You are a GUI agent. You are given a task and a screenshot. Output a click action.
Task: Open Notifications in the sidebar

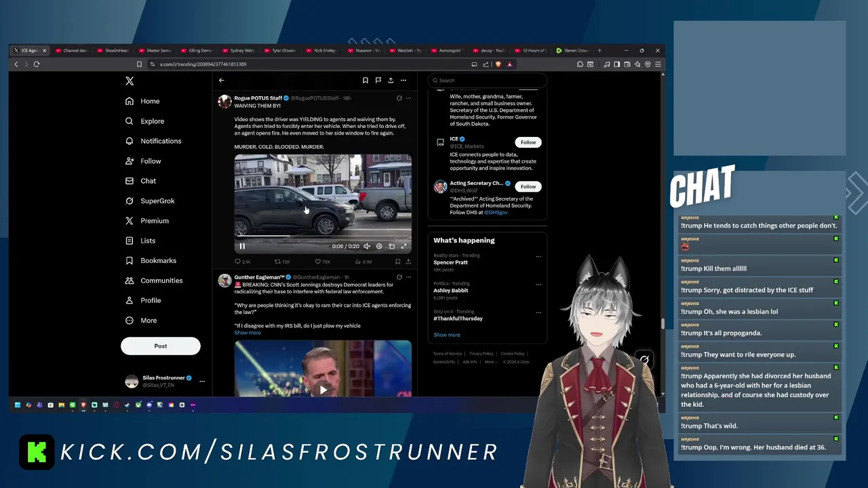153,141
